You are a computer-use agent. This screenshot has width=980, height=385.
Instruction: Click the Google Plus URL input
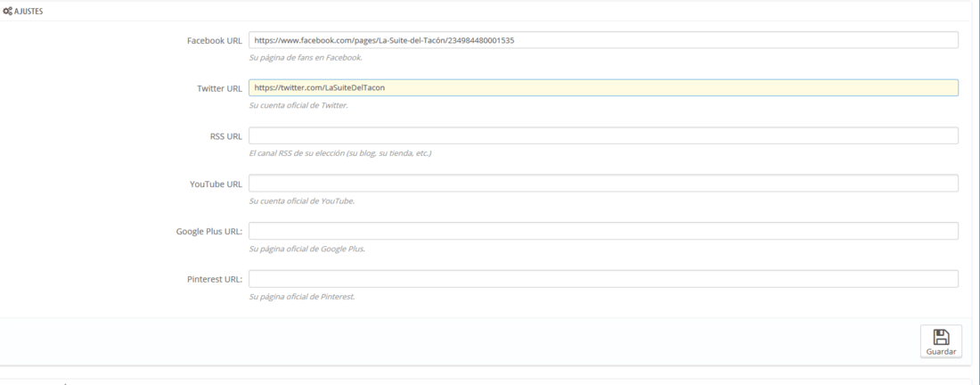[603, 231]
